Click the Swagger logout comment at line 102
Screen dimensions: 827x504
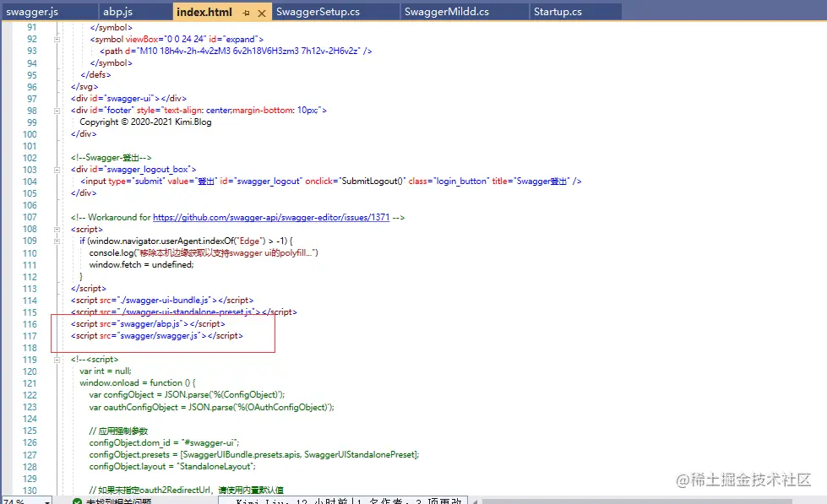tap(112, 158)
